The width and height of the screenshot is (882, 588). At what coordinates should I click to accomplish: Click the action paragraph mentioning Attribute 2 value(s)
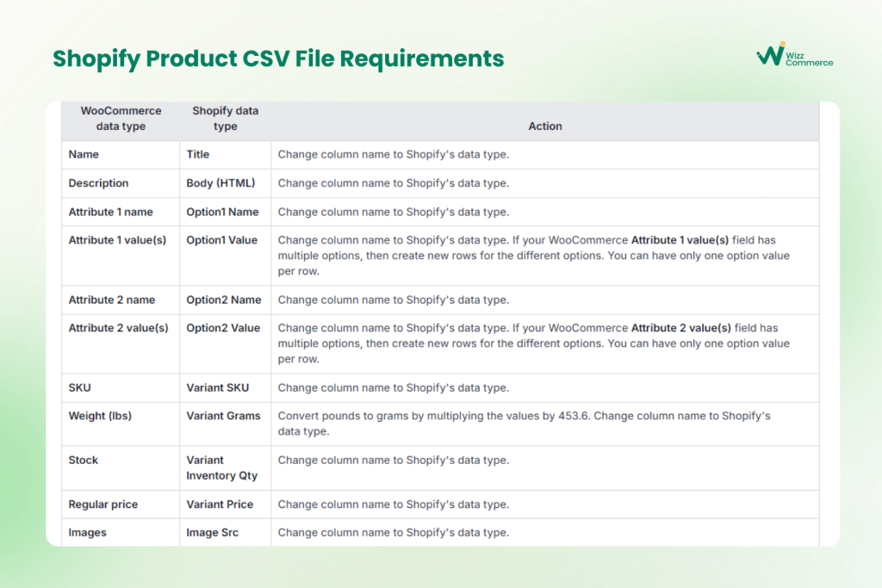534,344
